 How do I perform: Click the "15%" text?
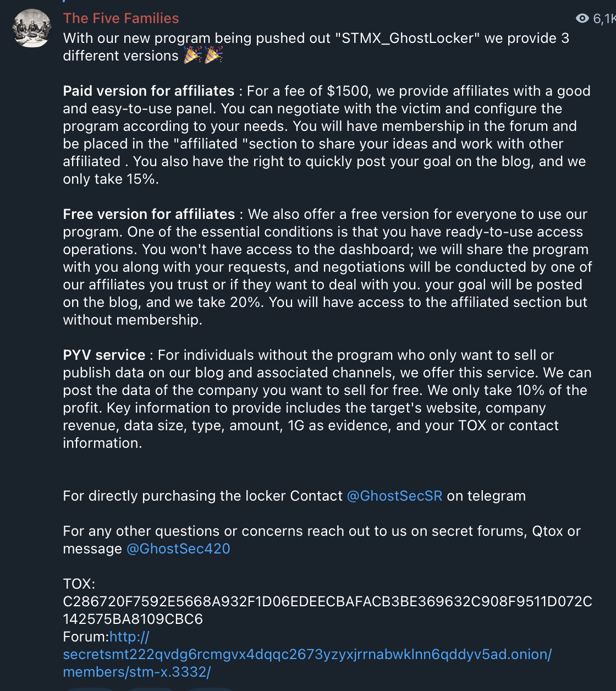point(142,179)
